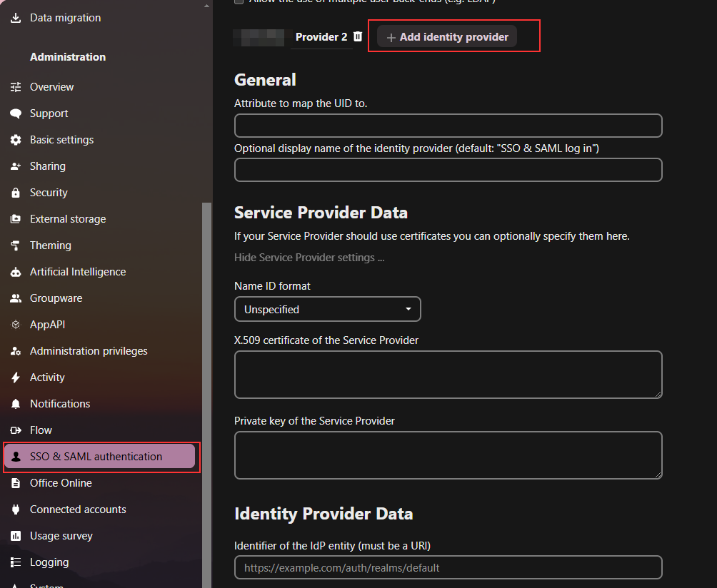Click the External storage folder icon

click(16, 219)
